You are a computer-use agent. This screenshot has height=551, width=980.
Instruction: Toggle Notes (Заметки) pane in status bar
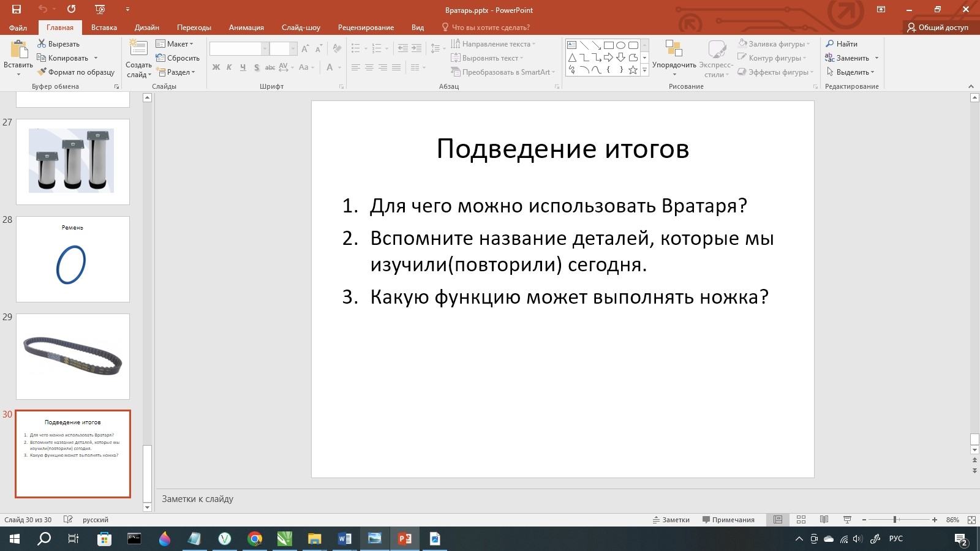coord(671,520)
